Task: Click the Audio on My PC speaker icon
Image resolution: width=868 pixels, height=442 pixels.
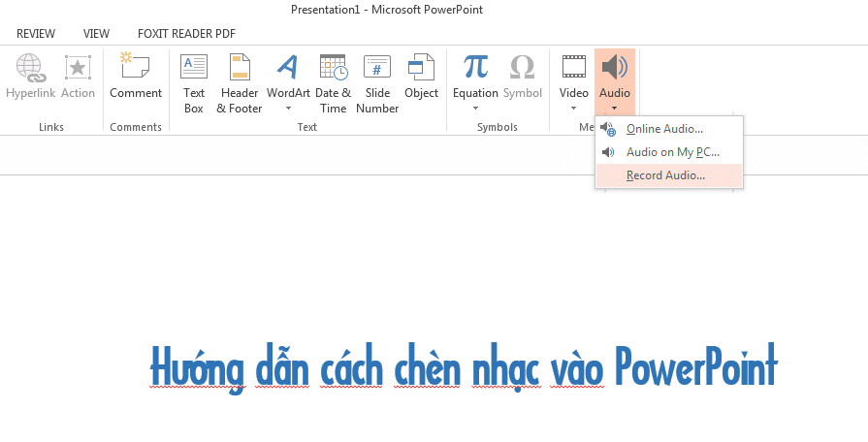Action: [608, 152]
